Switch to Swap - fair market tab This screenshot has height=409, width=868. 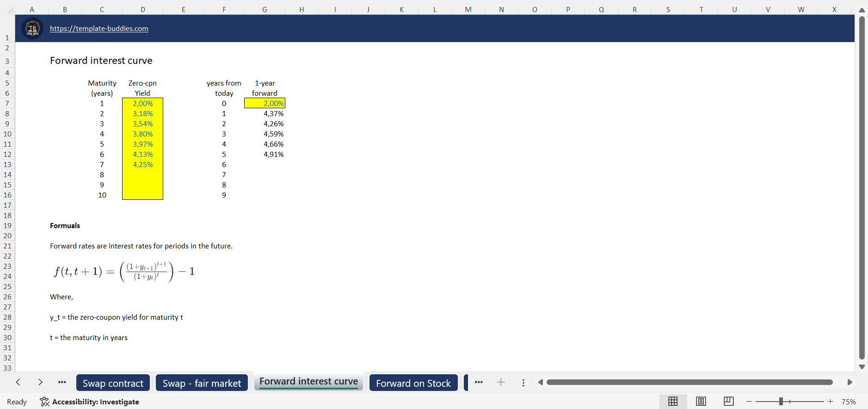tap(202, 383)
